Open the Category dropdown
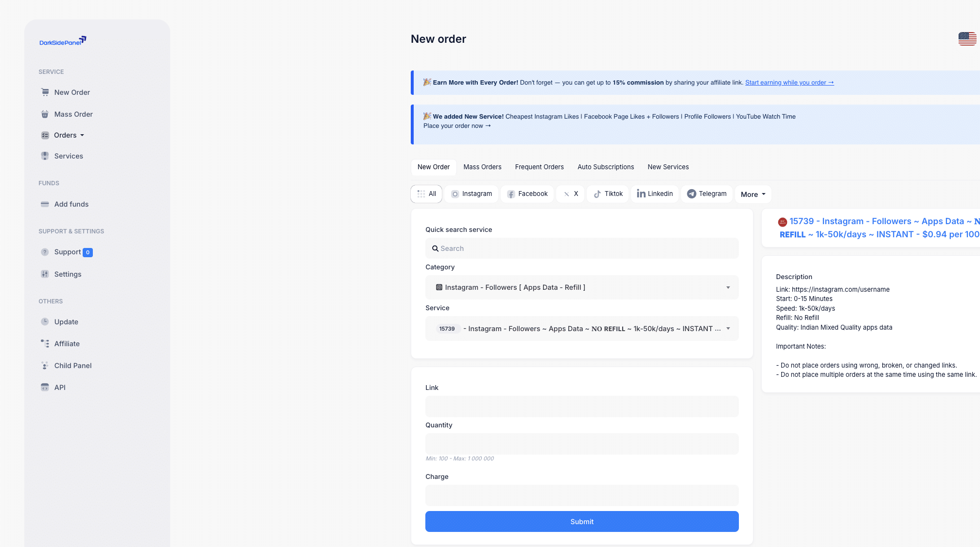 (581, 287)
